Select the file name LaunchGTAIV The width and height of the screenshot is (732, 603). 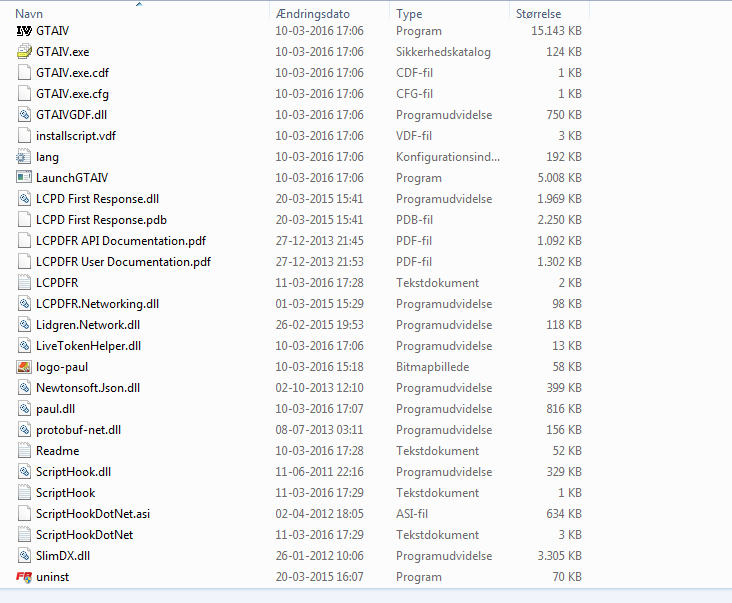(x=72, y=178)
